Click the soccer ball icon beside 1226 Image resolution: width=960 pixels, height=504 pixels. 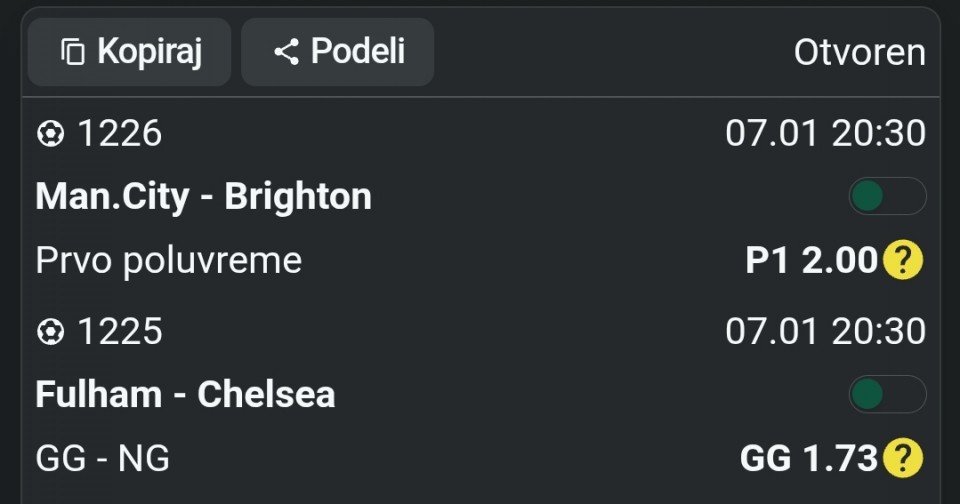[x=49, y=134]
